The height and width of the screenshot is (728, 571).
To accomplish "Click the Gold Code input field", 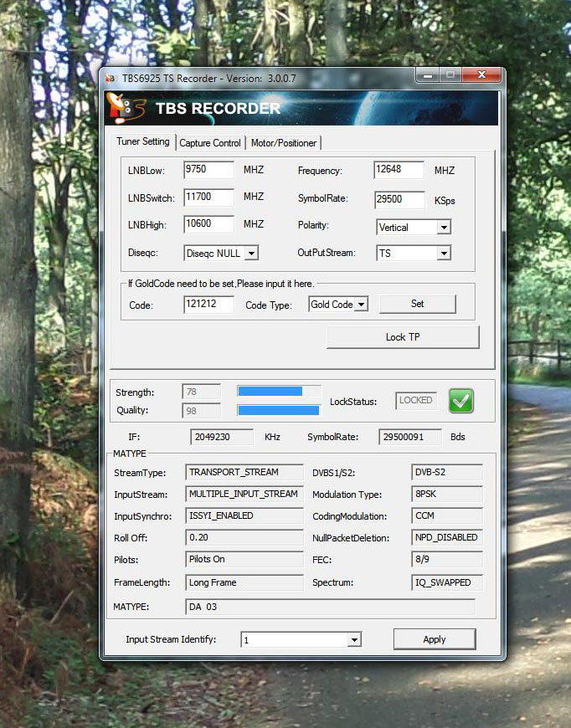I will coord(208,305).
